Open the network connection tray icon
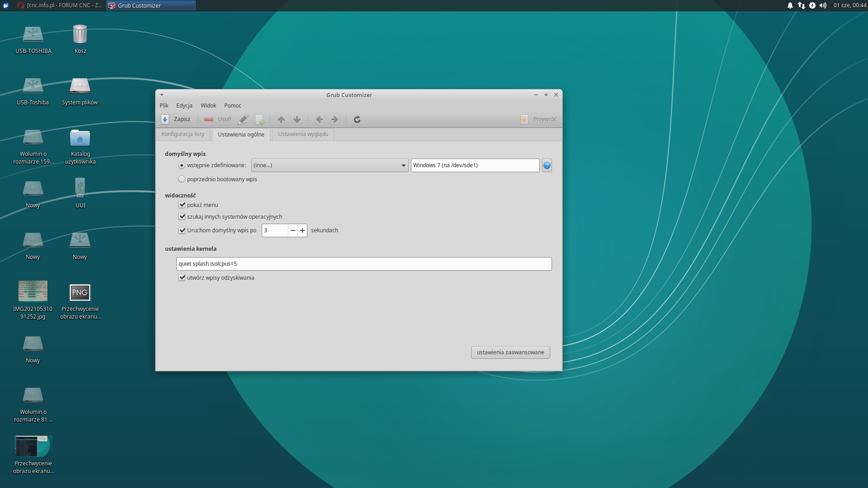 [801, 5]
